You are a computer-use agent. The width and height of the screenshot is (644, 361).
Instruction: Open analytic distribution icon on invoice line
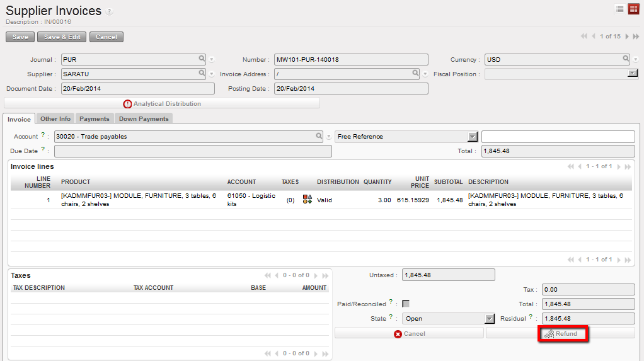[308, 200]
